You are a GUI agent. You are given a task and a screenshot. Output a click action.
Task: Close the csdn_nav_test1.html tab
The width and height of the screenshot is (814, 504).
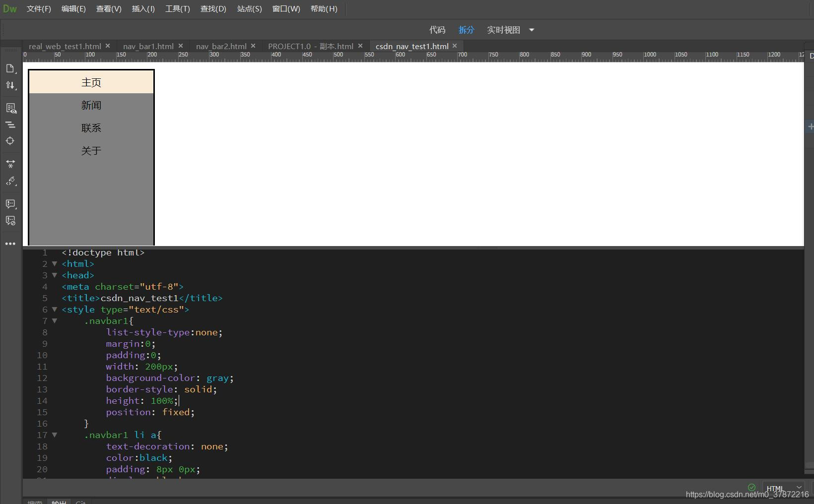click(455, 46)
